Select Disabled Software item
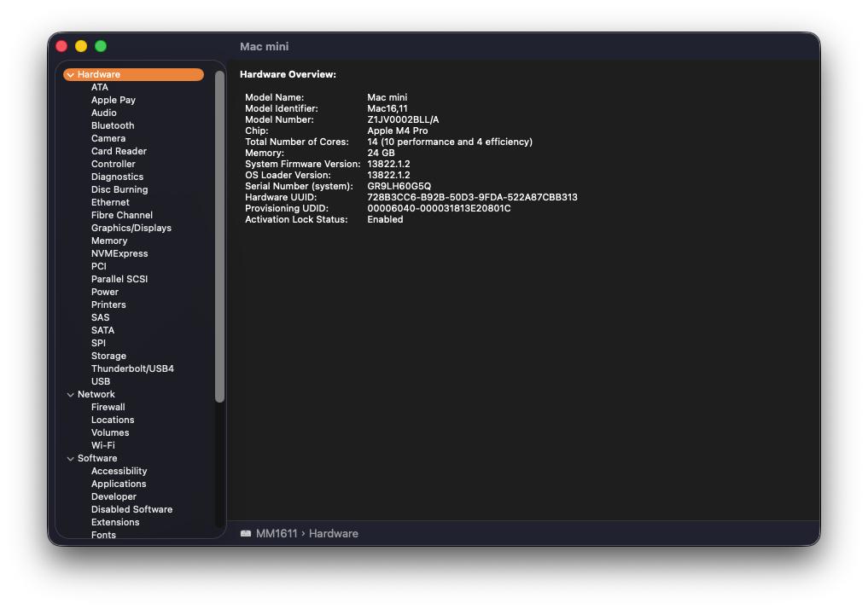The height and width of the screenshot is (609, 868). [131, 509]
